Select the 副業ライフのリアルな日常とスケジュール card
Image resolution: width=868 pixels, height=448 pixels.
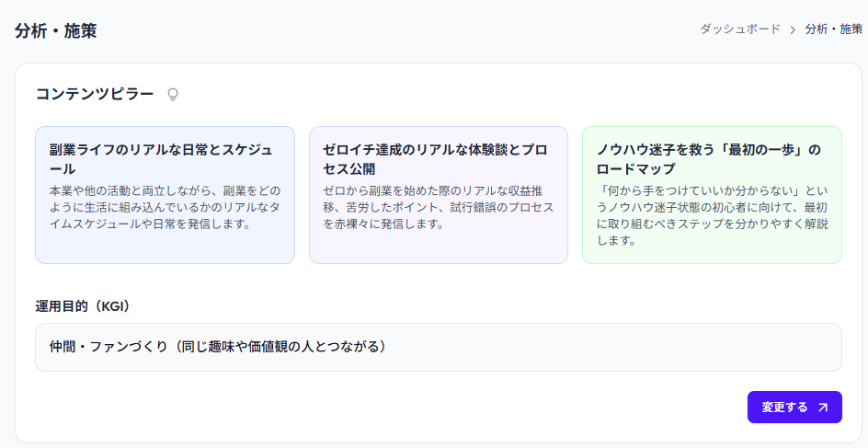click(165, 195)
